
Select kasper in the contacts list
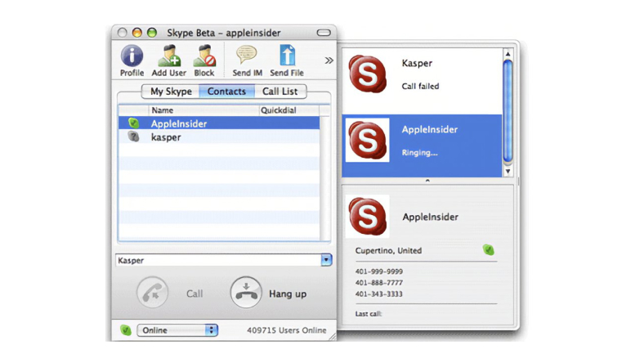click(166, 137)
